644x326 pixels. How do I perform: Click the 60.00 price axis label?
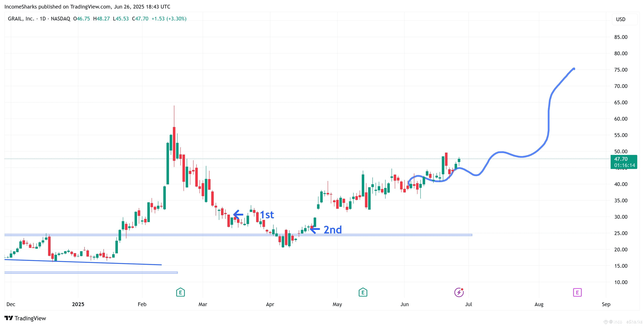coord(621,119)
